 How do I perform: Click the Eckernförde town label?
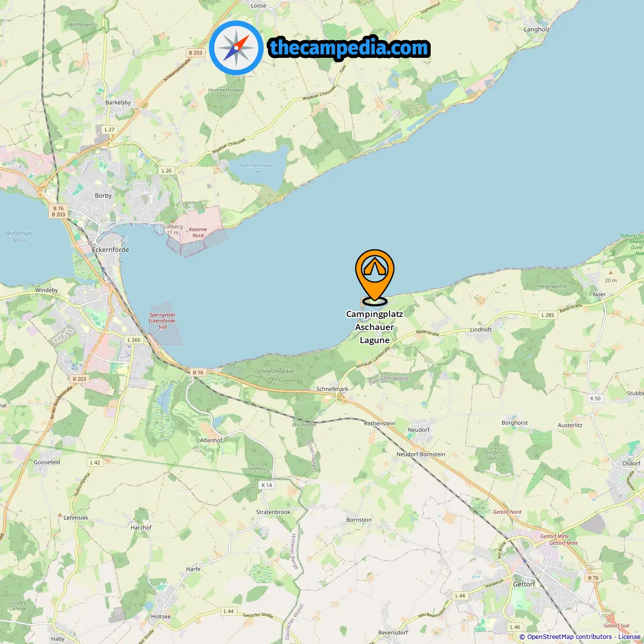click(110, 250)
